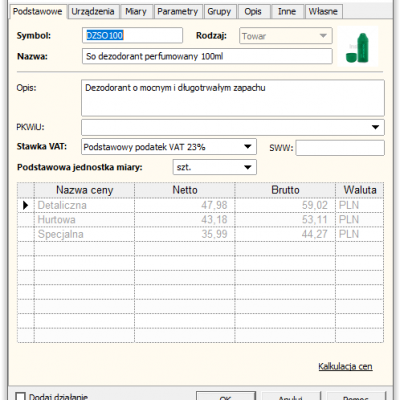The image size is (400, 400).
Task: Click the Symbol field containing DZSO100
Action: coord(132,35)
